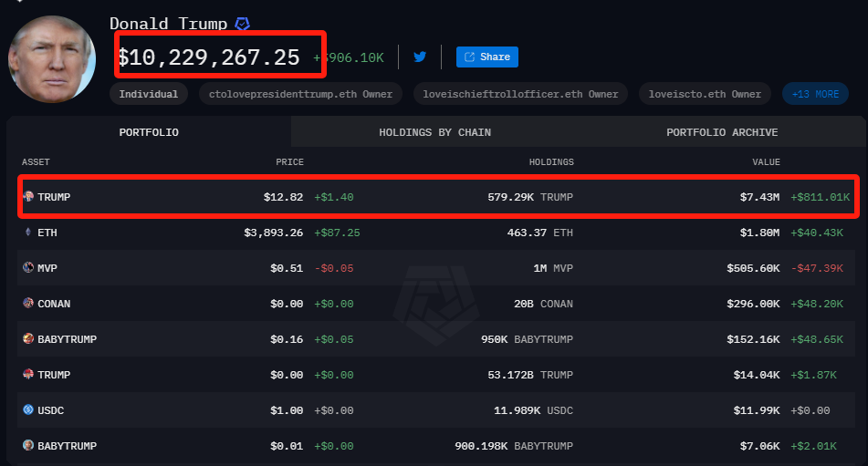Click the Donald Trump profile picture

tap(52, 59)
